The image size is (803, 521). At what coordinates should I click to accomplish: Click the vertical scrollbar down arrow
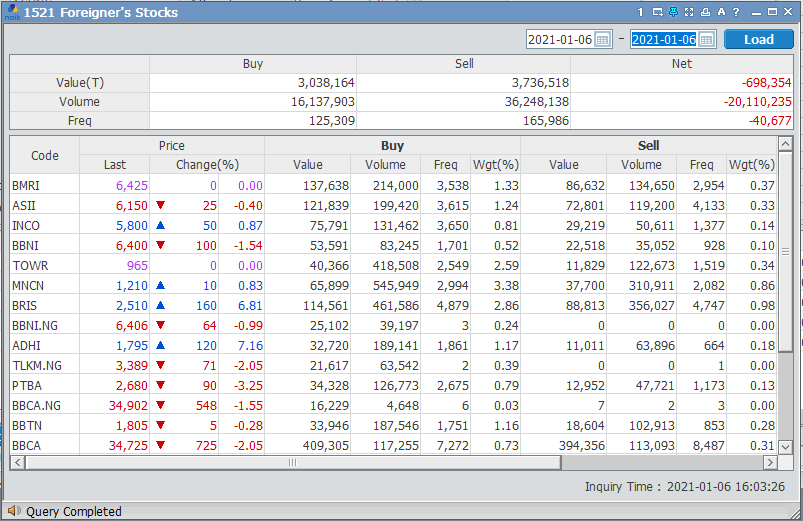(785, 446)
